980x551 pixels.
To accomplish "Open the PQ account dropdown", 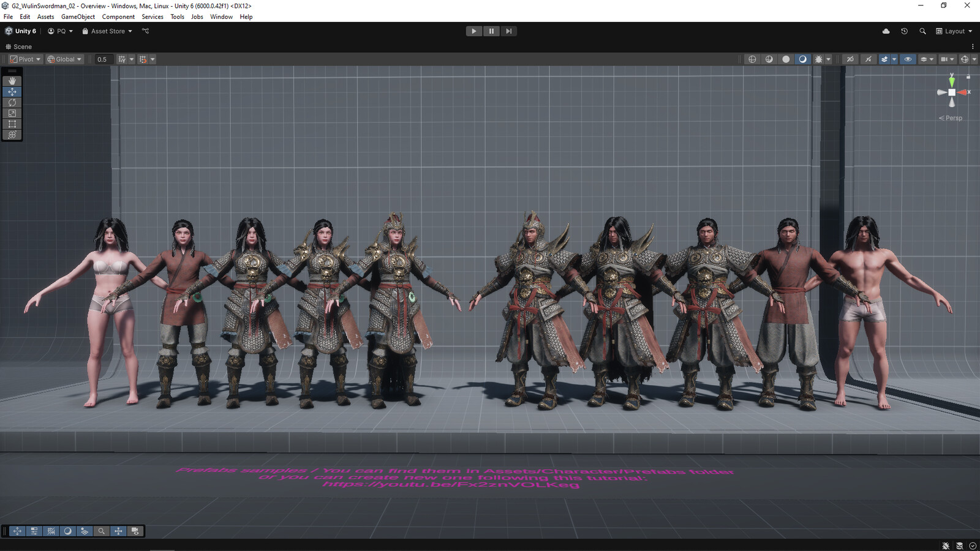I will [60, 31].
